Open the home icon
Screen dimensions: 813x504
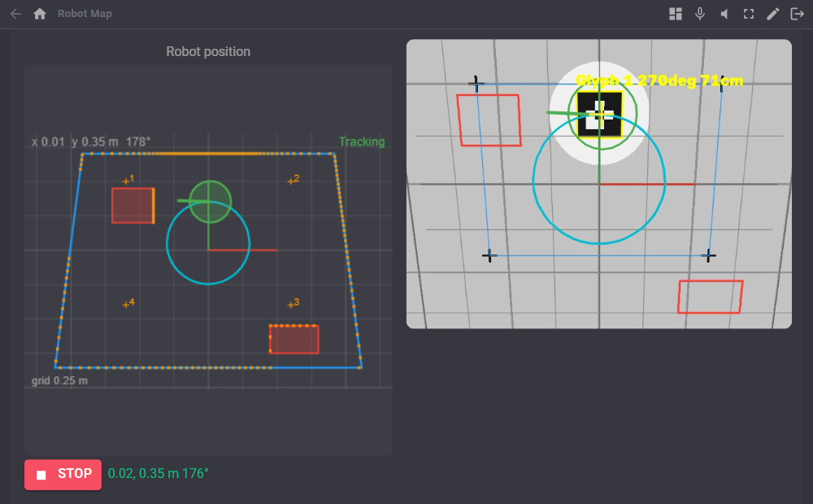coord(40,14)
